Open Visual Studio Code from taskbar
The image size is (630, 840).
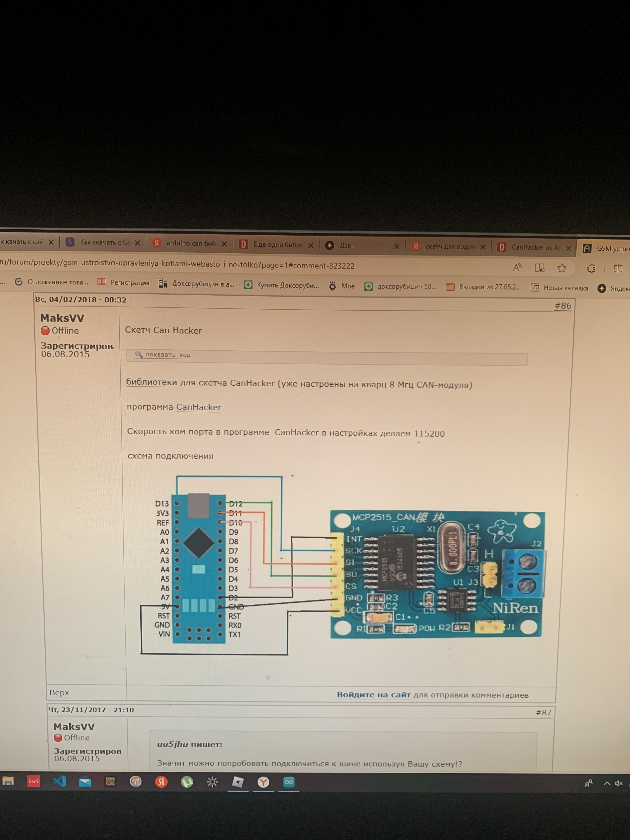pyautogui.click(x=59, y=781)
